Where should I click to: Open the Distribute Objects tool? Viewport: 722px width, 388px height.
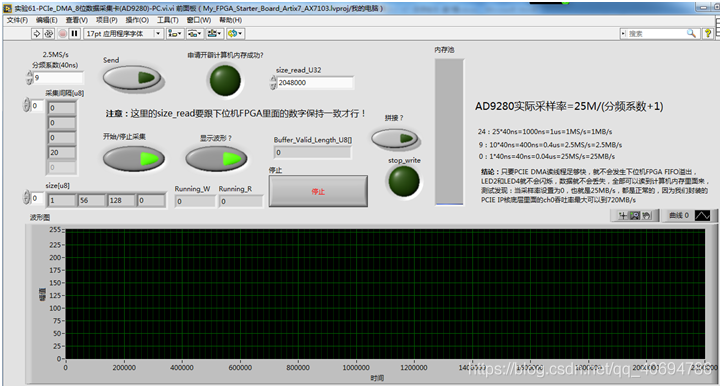[x=194, y=34]
